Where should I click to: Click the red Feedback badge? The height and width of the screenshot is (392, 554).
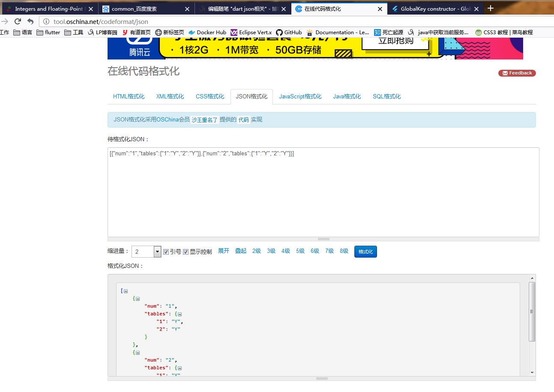[x=517, y=73]
